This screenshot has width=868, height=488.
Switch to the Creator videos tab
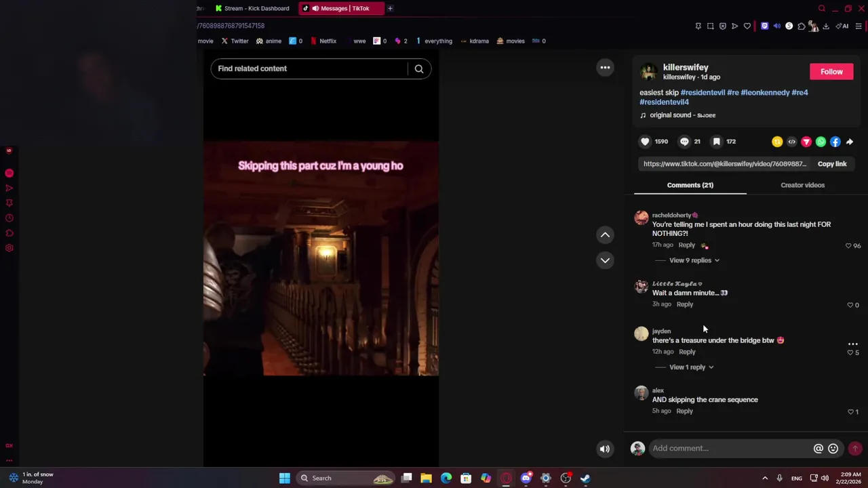point(802,185)
